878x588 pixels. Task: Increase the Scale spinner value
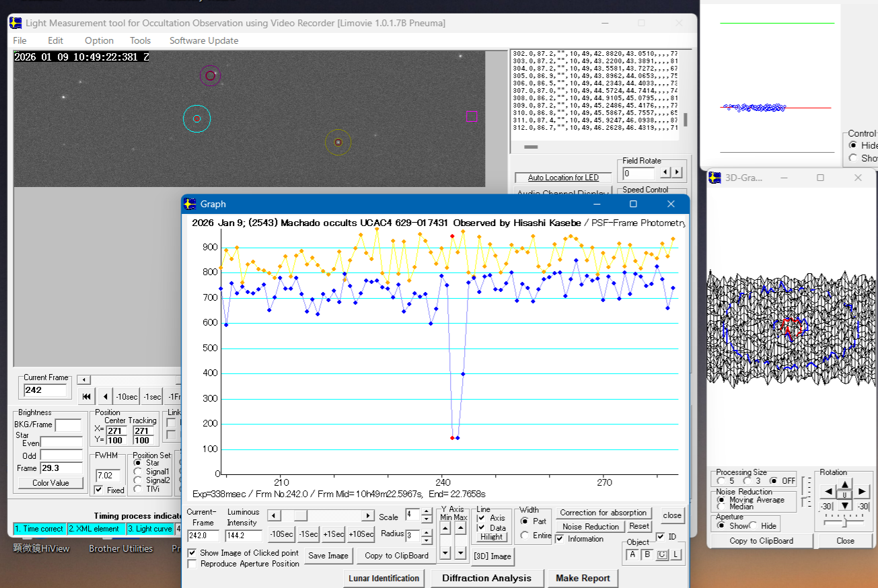[426, 513]
